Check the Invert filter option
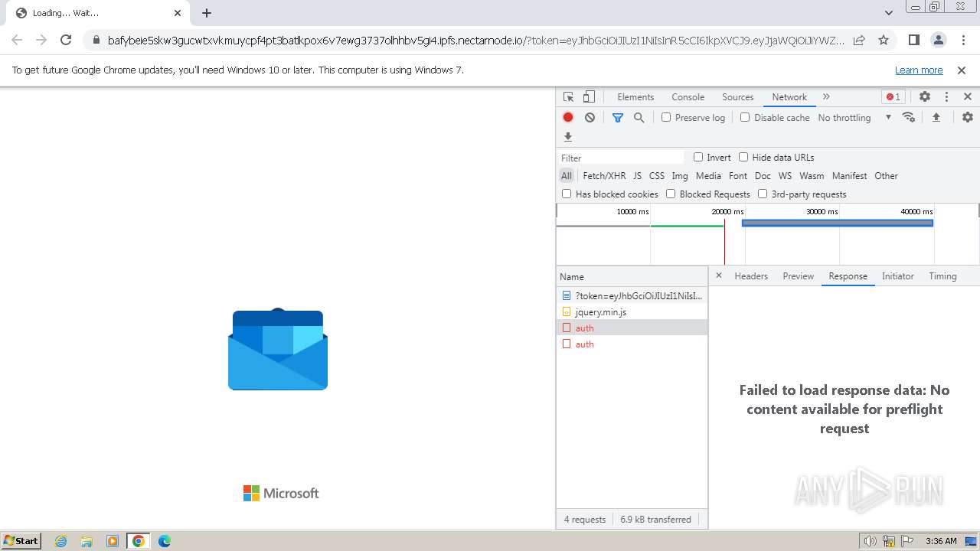 click(698, 157)
